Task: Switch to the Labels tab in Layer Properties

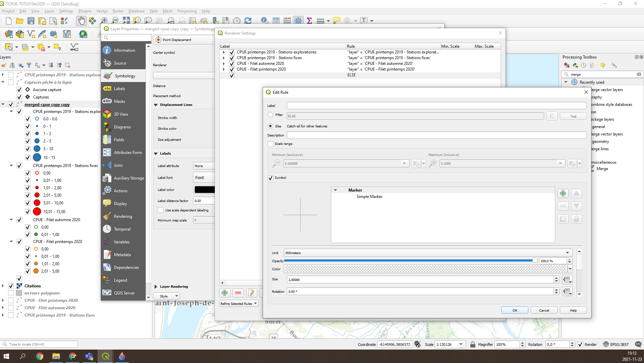Action: tap(123, 89)
